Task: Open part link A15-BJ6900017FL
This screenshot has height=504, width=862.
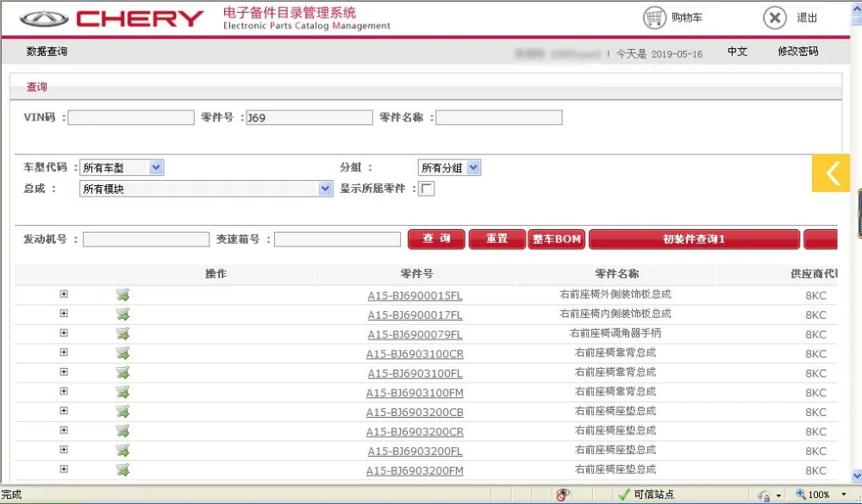Action: coord(415,315)
